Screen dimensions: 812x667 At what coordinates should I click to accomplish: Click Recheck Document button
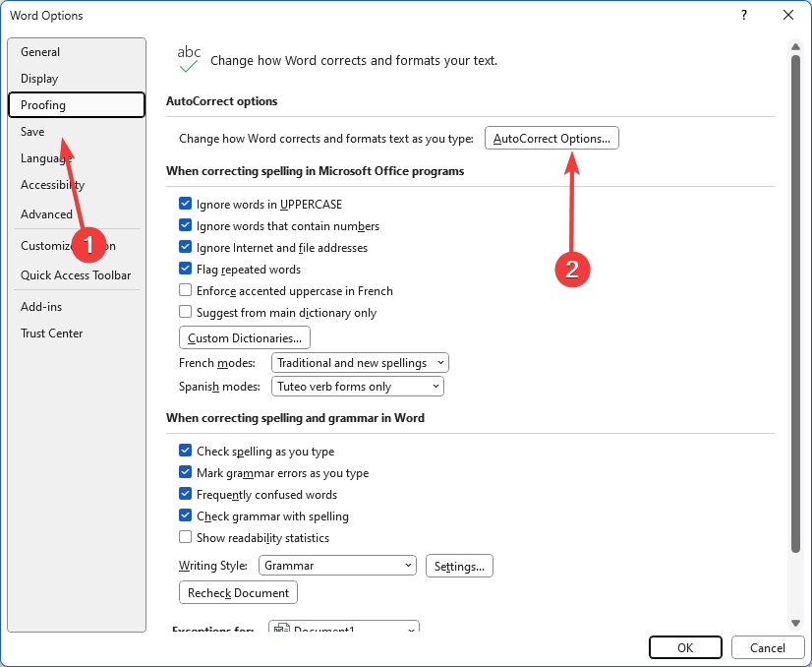[238, 593]
